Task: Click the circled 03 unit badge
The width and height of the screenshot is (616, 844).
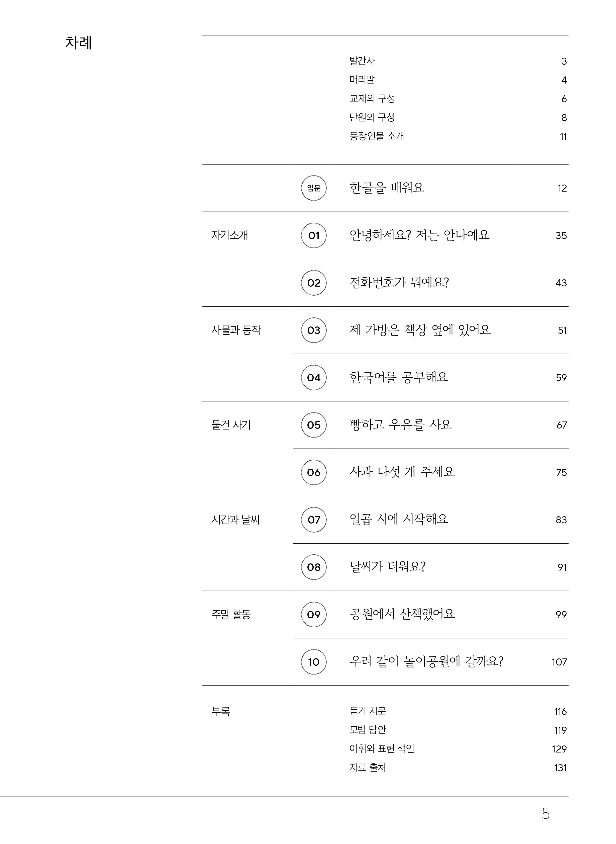Action: [x=314, y=330]
